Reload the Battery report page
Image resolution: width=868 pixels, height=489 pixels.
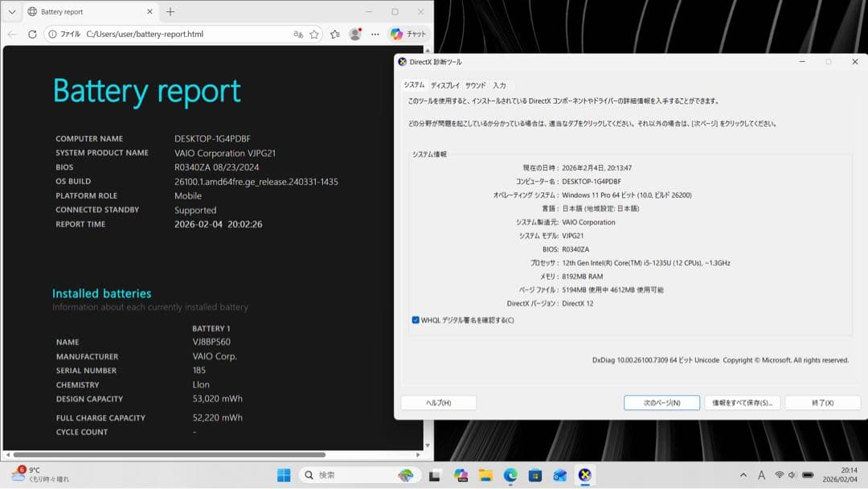[x=33, y=34]
